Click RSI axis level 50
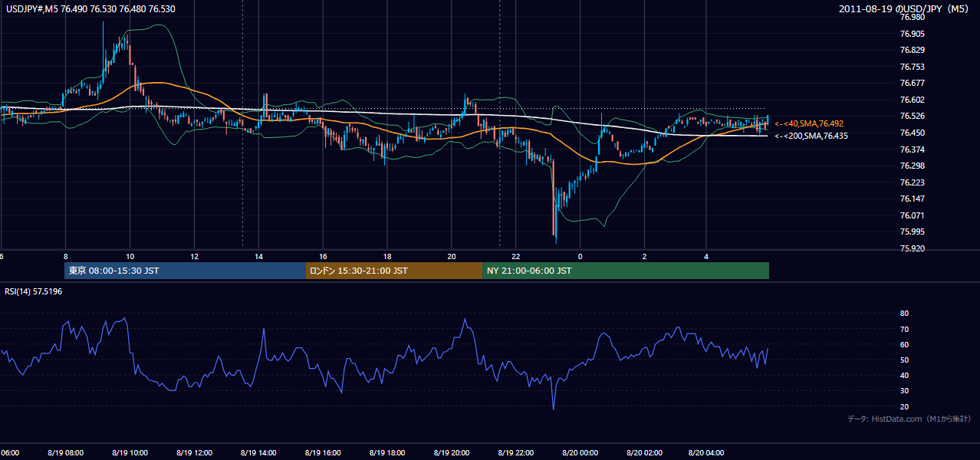Screen dimensions: 980x460 [905, 360]
